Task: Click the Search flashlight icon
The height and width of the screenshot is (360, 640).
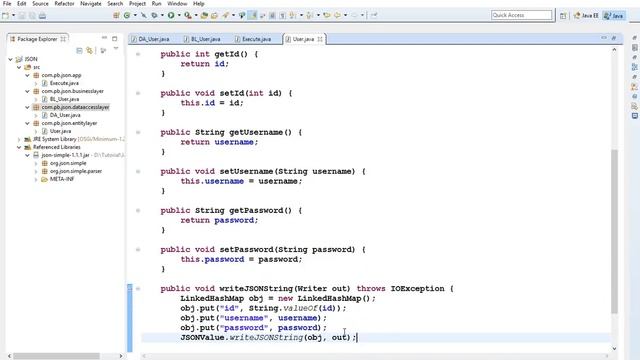Action: pos(226,16)
